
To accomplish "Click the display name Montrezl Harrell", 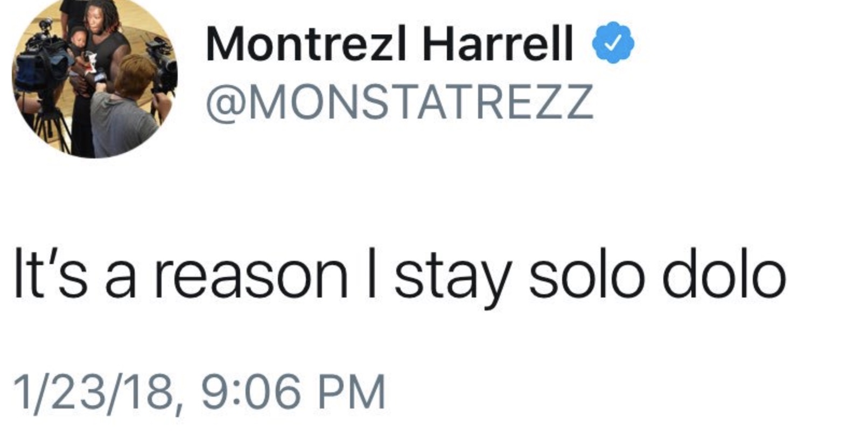I will pyautogui.click(x=389, y=43).
